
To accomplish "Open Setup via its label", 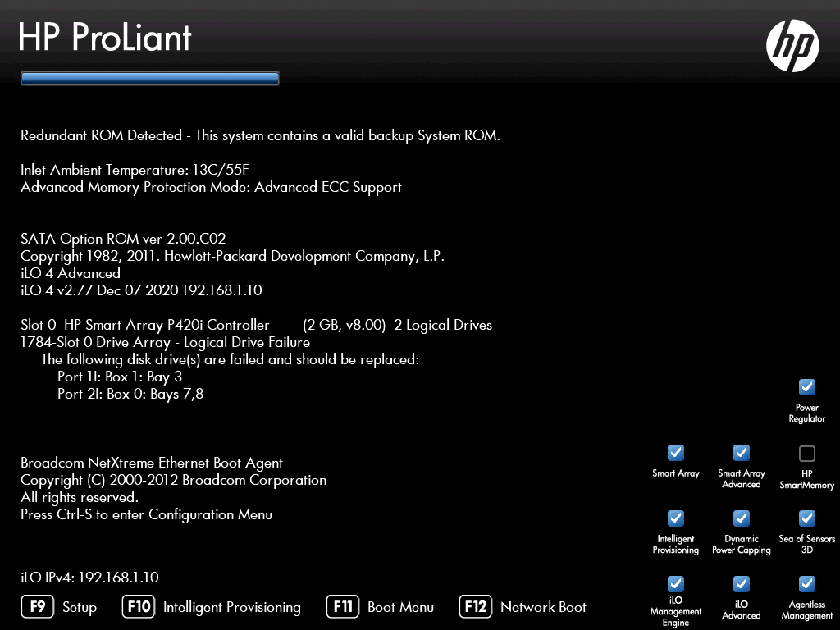I will point(80,607).
